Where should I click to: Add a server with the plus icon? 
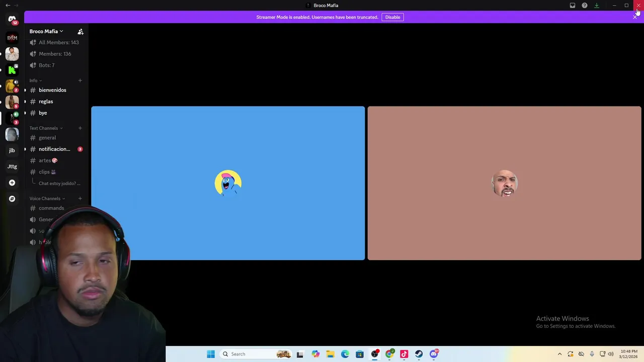[x=12, y=183]
